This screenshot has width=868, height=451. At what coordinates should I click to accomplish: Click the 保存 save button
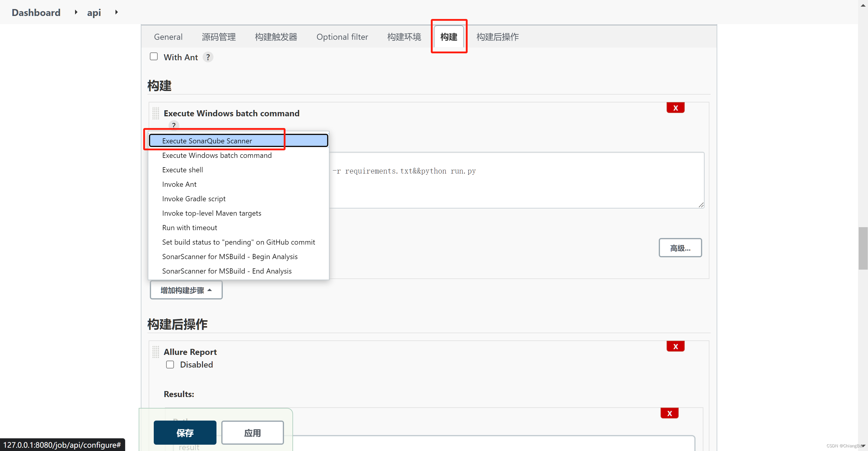pyautogui.click(x=185, y=433)
